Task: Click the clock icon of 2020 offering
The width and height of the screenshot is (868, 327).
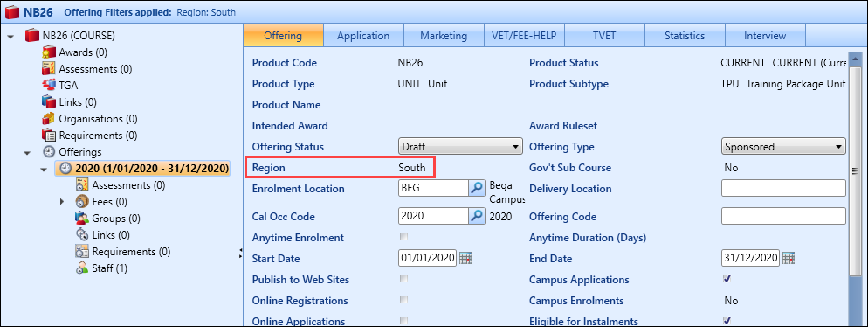Action: pyautogui.click(x=65, y=169)
